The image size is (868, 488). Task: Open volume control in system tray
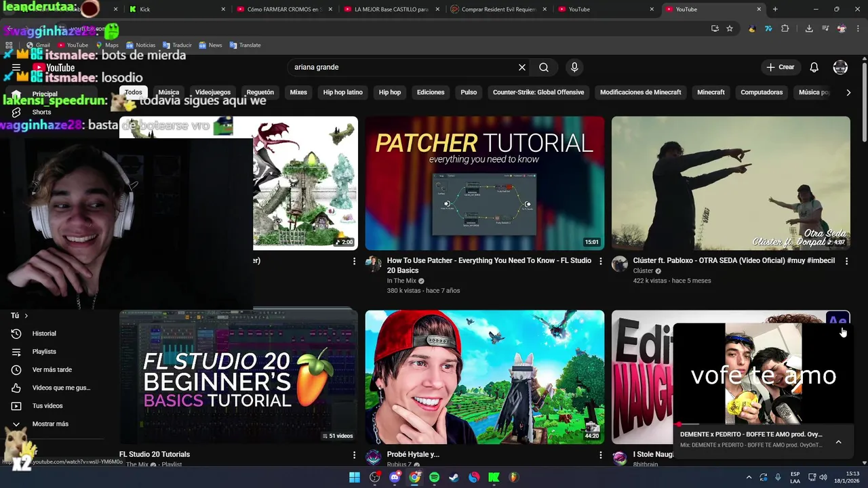(823, 477)
